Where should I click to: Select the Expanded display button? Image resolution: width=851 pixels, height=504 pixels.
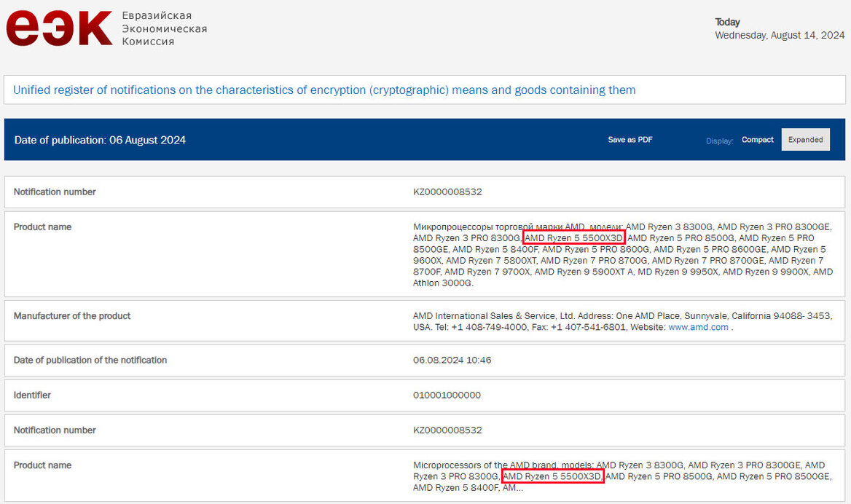[x=805, y=140]
